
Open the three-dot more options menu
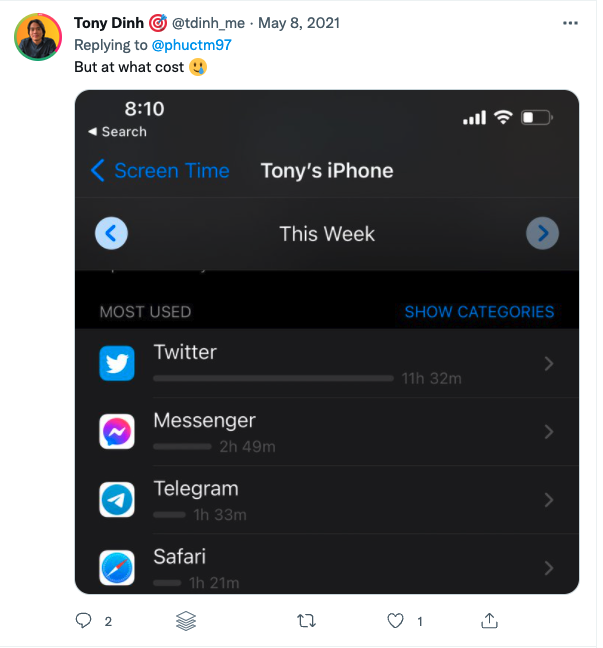pyautogui.click(x=570, y=22)
